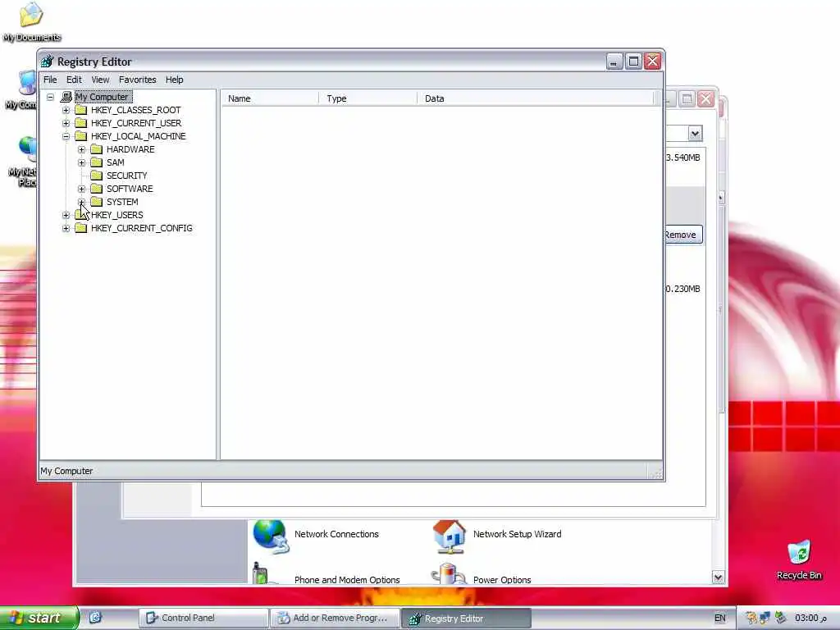Expand the HKEY_CLASSES_ROOT key
The width and height of the screenshot is (840, 630).
click(x=66, y=110)
